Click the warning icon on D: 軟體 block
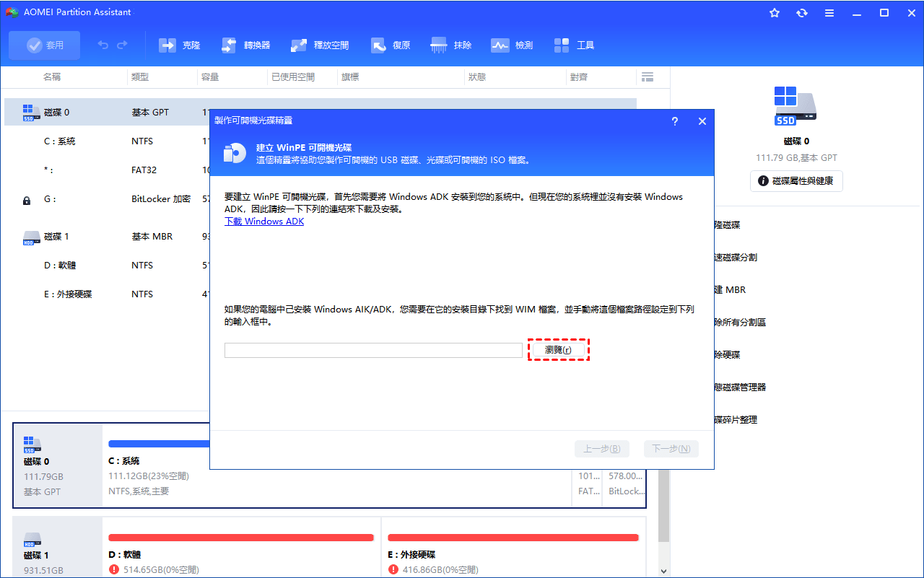 coord(113,570)
